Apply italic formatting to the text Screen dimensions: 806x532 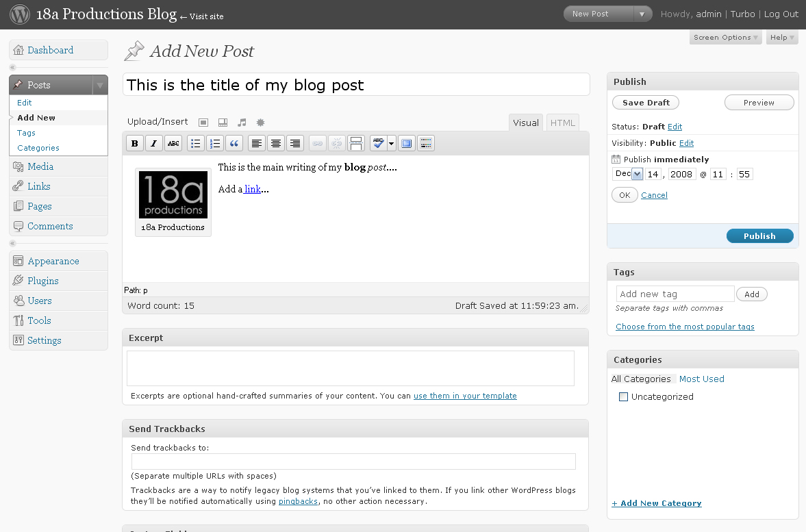[153, 143]
